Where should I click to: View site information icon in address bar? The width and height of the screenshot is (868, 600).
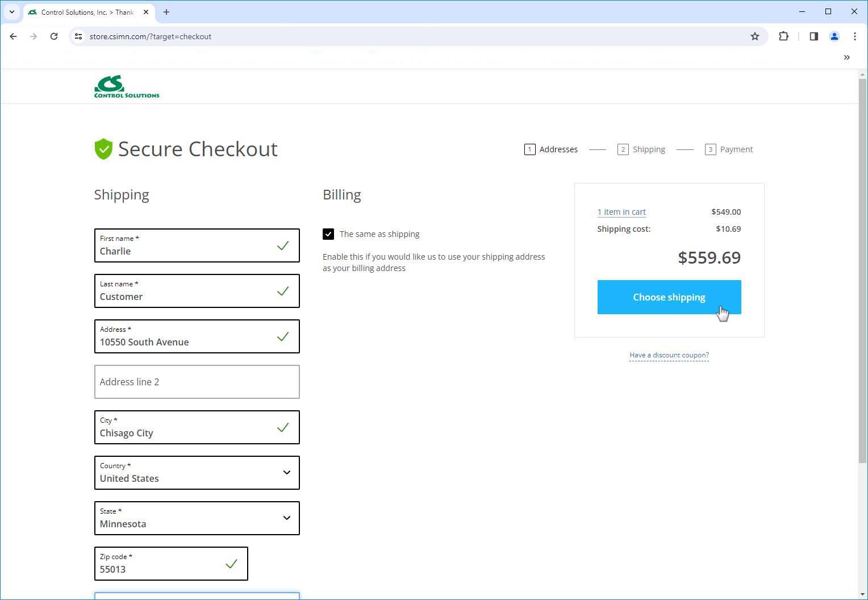point(78,36)
